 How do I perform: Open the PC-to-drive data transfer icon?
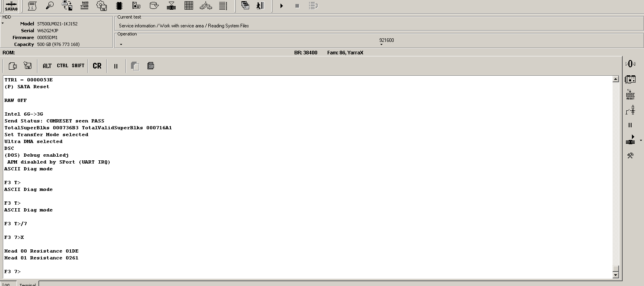[x=67, y=6]
